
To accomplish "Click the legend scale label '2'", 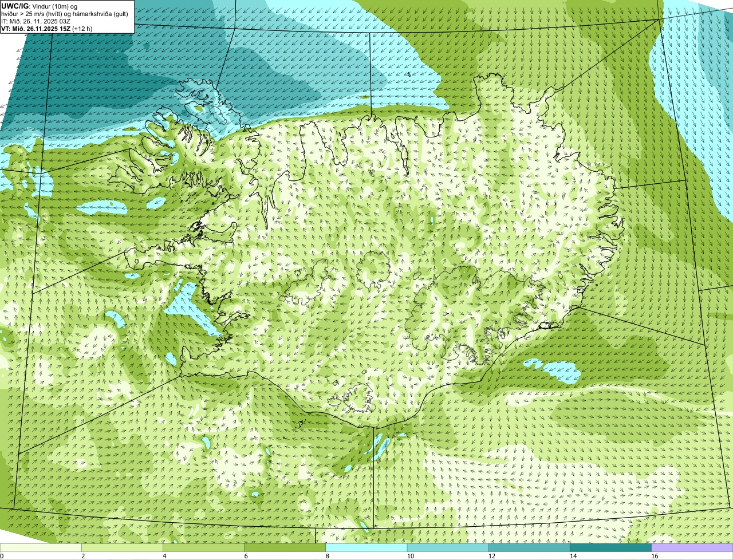I will [x=83, y=556].
